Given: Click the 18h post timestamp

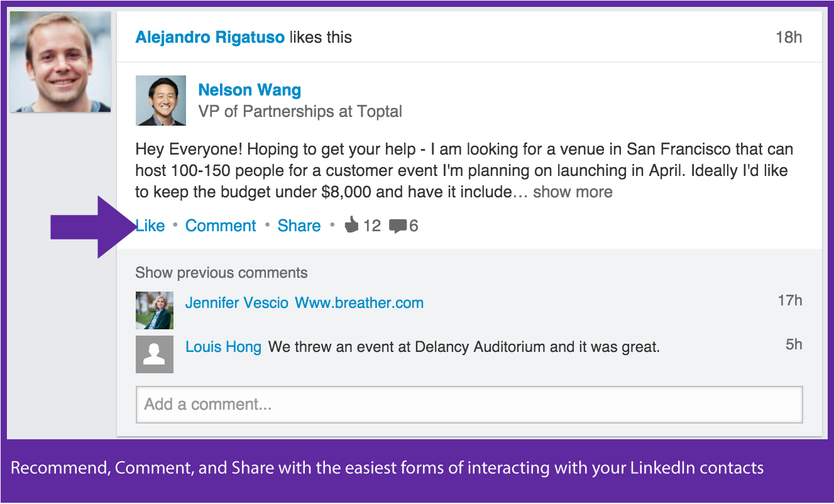Looking at the screenshot, I should tap(789, 37).
